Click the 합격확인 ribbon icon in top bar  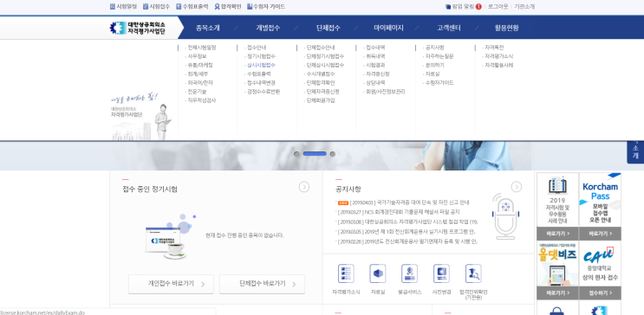217,7
